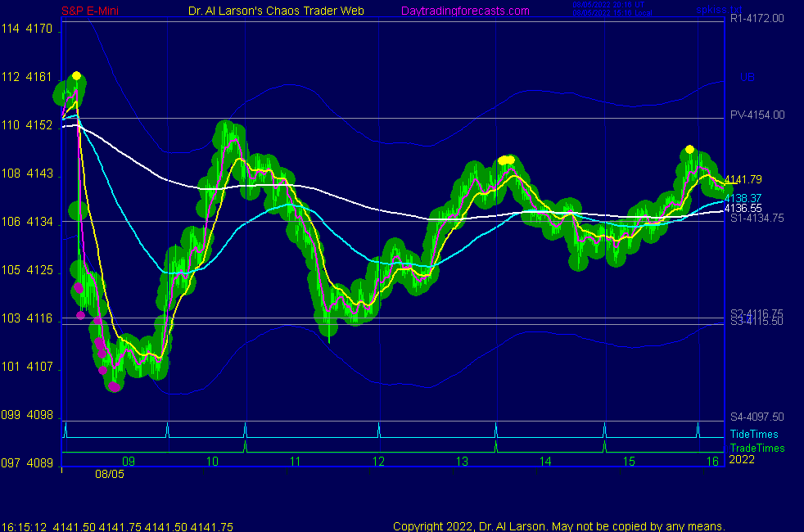This screenshot has height=532, width=804.
Task: Click the "11" hour label on time axis
Action: [295, 462]
